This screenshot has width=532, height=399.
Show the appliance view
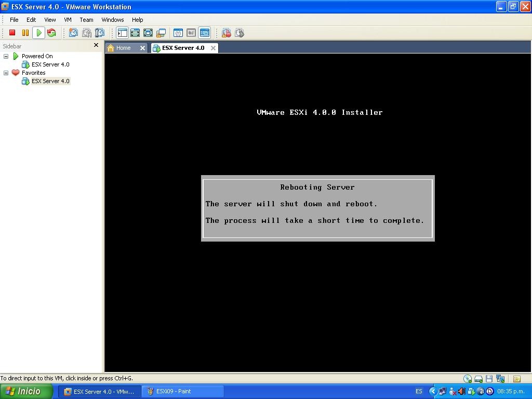click(x=191, y=33)
